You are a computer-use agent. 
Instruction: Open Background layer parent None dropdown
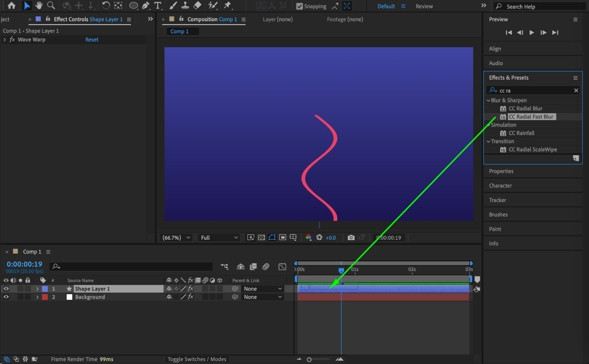point(262,297)
